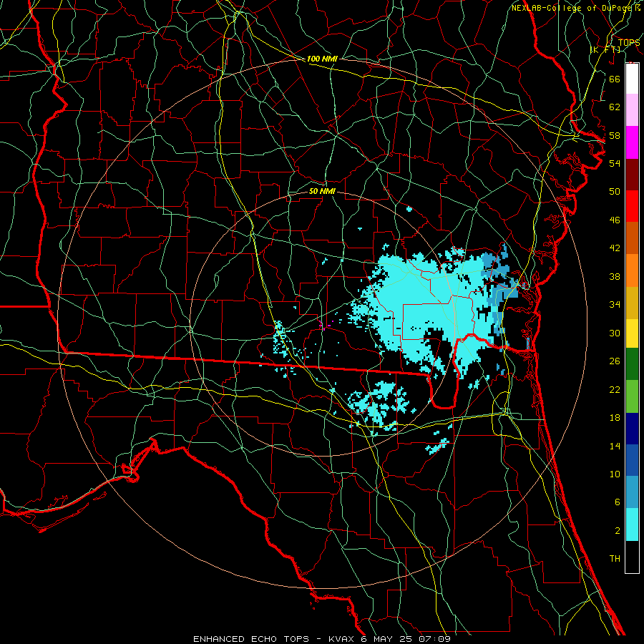Select the "42" scale value
Screen dimensions: 644x644
[x=615, y=248]
